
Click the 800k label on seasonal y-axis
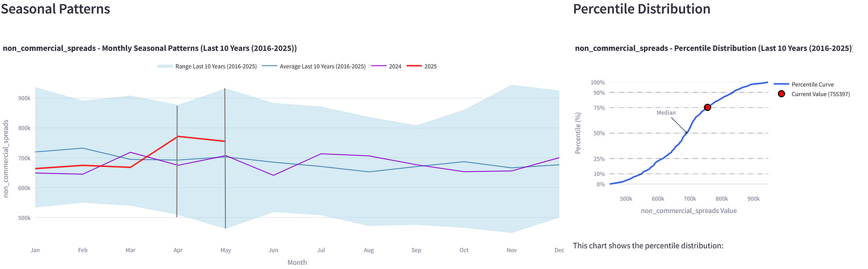click(x=23, y=128)
